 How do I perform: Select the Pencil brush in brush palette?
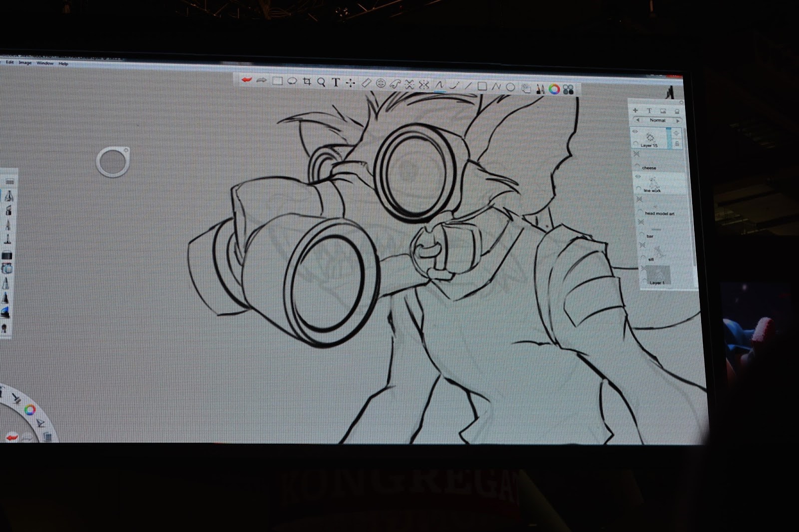(8, 196)
